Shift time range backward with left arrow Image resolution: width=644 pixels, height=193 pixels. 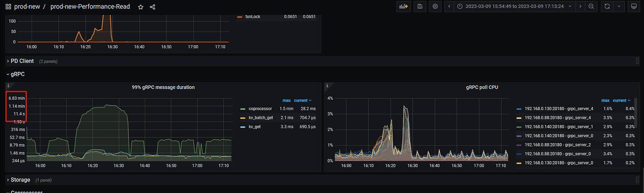click(449, 7)
